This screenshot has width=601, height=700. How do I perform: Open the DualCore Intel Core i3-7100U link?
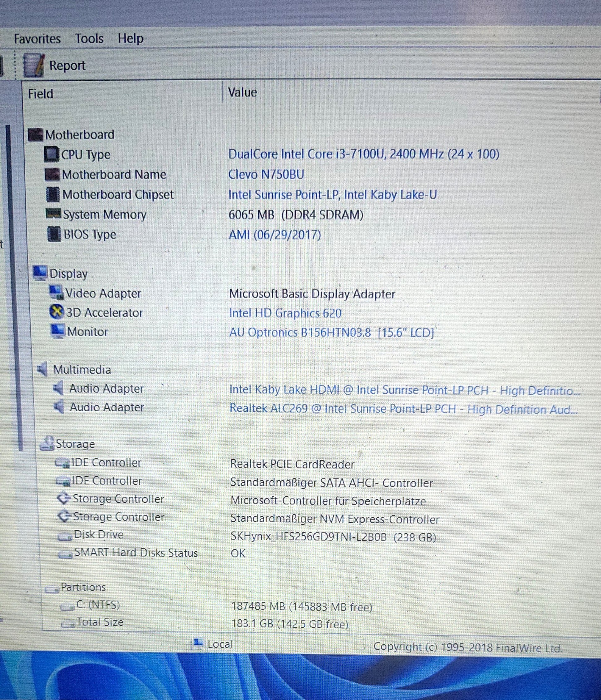[x=364, y=154]
